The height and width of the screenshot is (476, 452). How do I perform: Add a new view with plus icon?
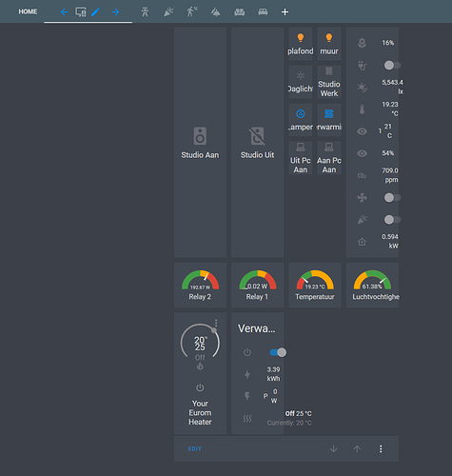click(285, 12)
